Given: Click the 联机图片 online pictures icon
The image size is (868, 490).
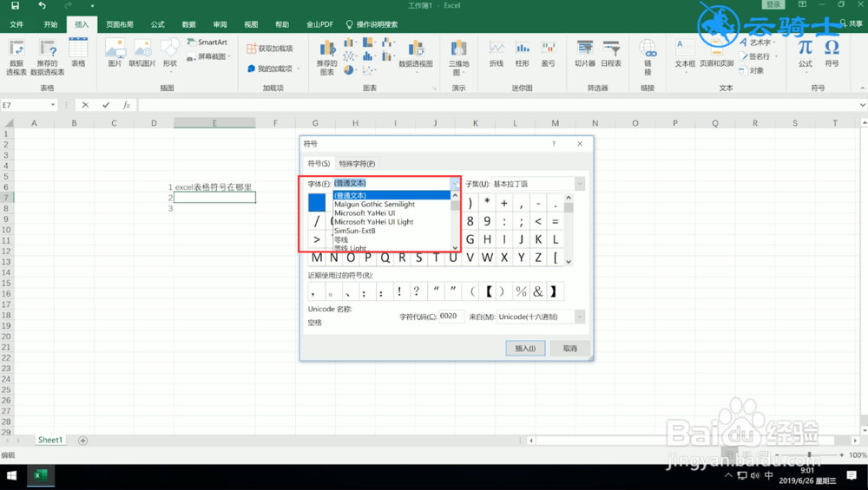Looking at the screenshot, I should pos(142,53).
